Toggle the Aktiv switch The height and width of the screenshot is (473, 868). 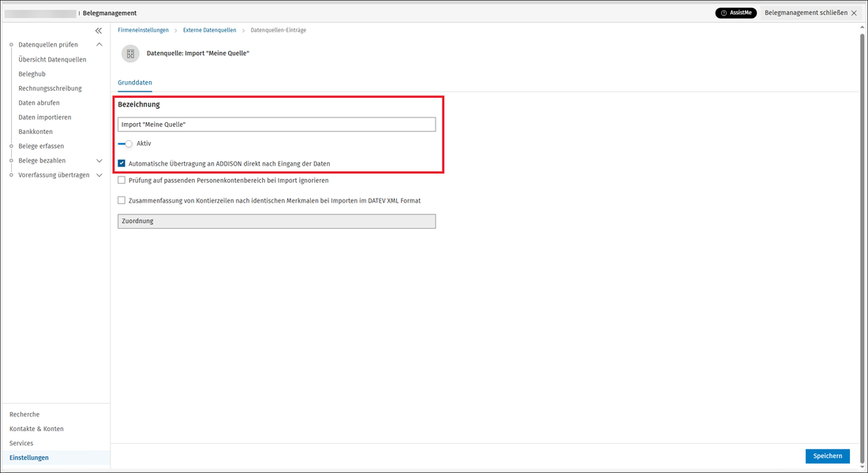coord(125,143)
